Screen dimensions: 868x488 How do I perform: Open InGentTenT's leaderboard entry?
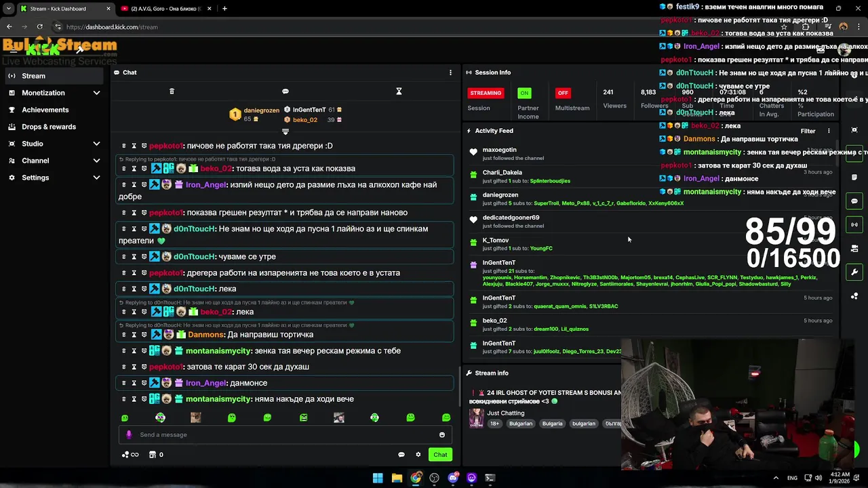coord(313,110)
